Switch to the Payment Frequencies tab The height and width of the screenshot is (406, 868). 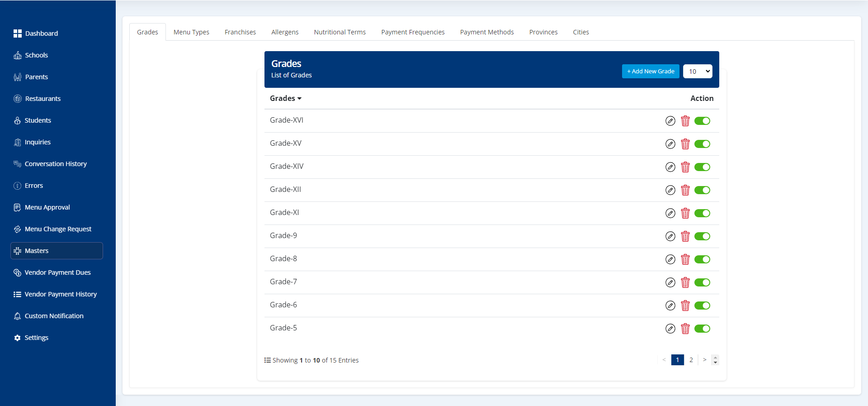coord(413,32)
